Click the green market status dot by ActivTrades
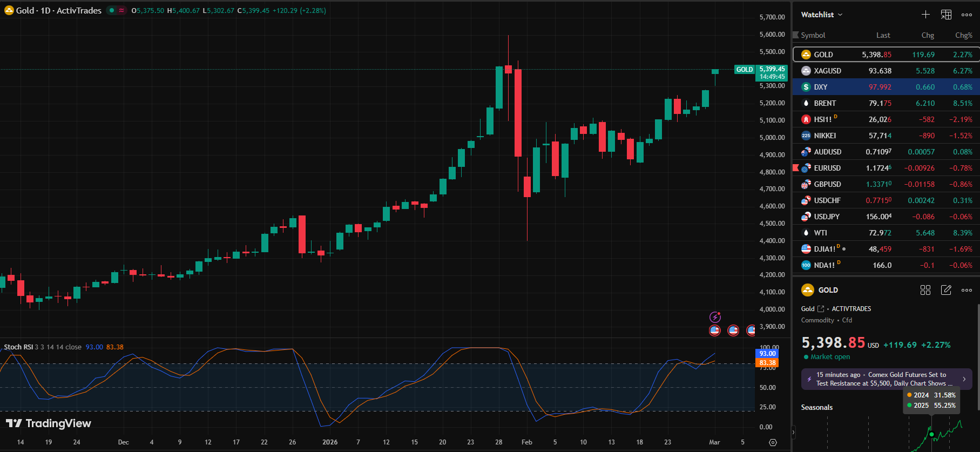The width and height of the screenshot is (980, 452). [x=112, y=10]
